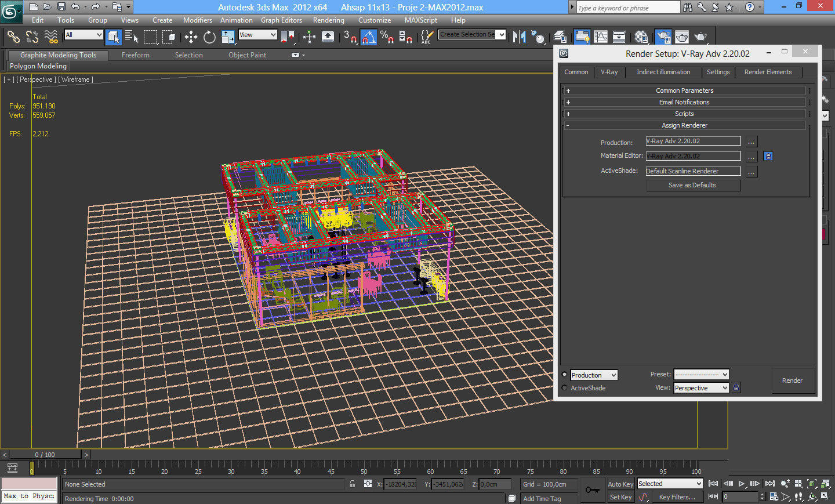835x504 pixels.
Task: Click the Render Production teapot icon
Action: click(x=700, y=37)
